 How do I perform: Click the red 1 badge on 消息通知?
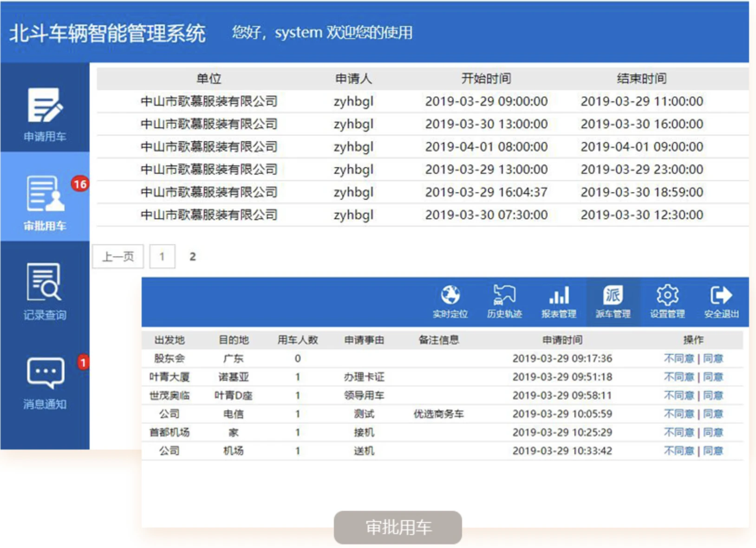[83, 362]
